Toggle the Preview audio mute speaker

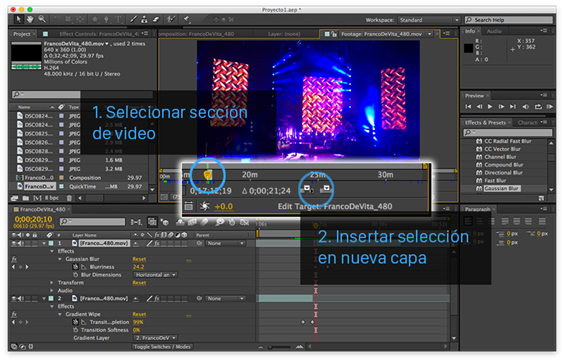pyautogui.click(x=526, y=107)
